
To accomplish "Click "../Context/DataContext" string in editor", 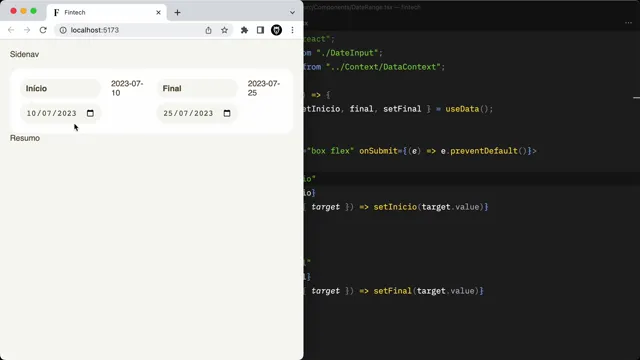I will click(x=383, y=67).
